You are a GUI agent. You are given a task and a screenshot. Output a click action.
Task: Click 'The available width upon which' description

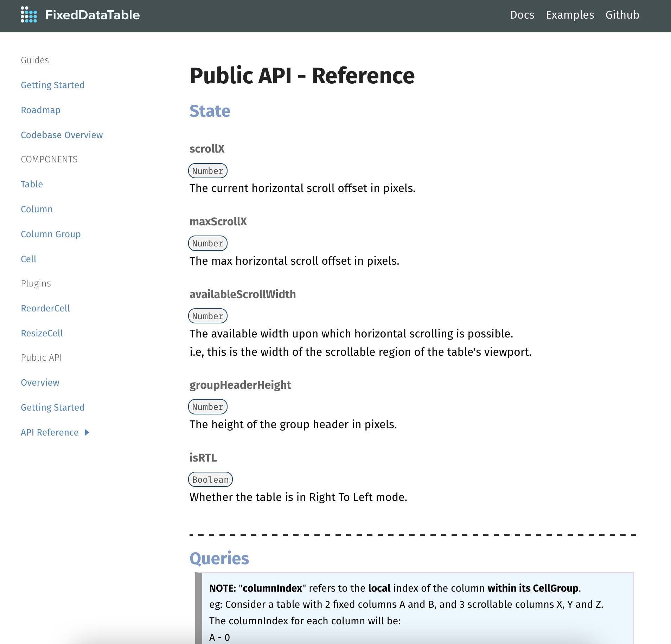352,334
